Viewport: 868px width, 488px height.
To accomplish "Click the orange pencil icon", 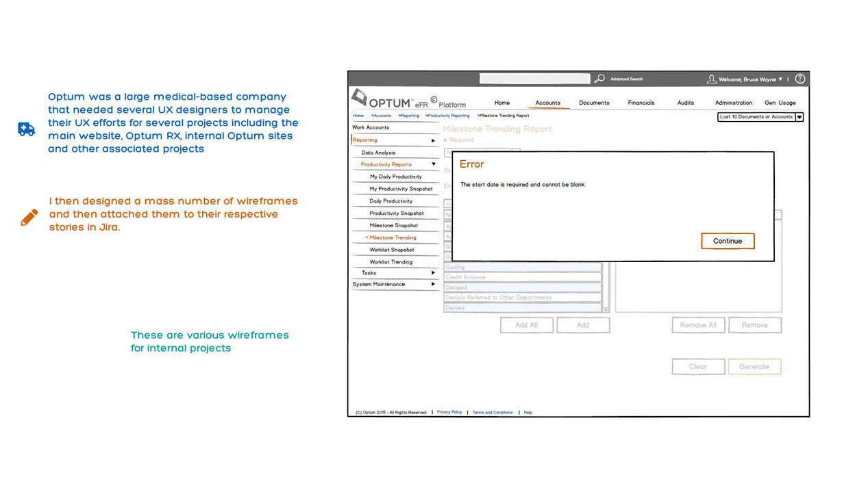I will 29,218.
